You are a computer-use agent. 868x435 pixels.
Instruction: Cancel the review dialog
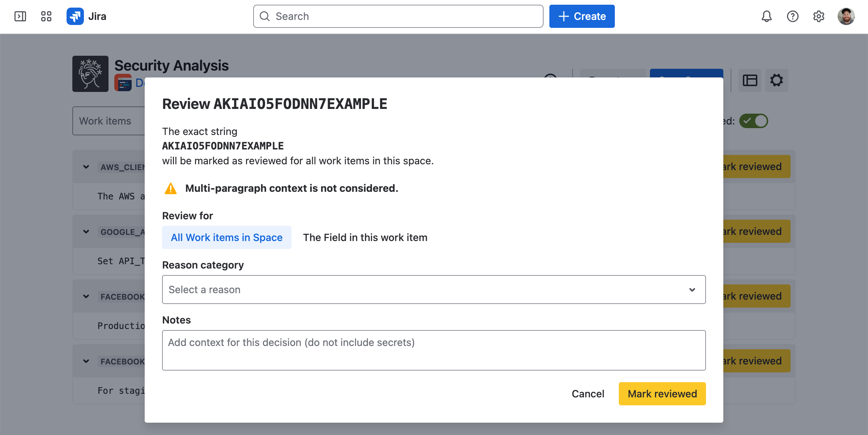pos(588,394)
